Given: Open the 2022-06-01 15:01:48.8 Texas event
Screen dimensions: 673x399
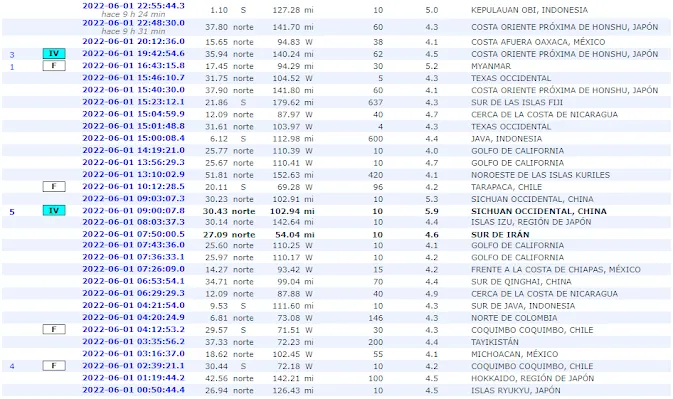Looking at the screenshot, I should pyautogui.click(x=133, y=126).
